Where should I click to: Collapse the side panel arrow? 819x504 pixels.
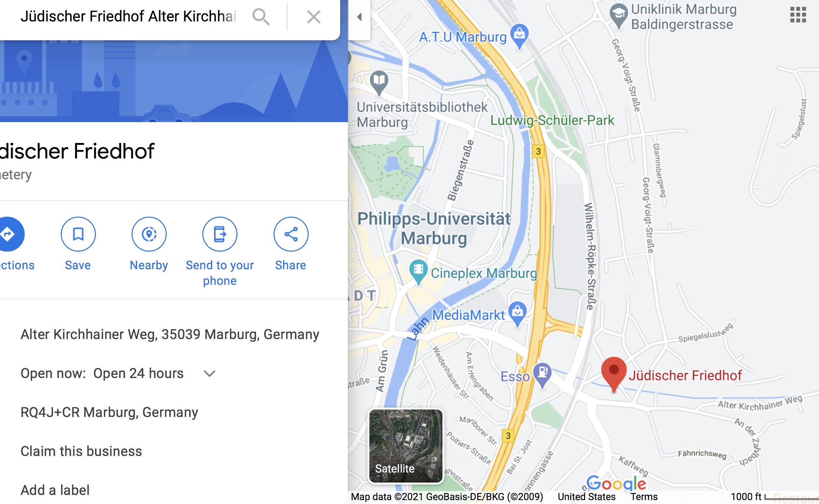tap(359, 17)
